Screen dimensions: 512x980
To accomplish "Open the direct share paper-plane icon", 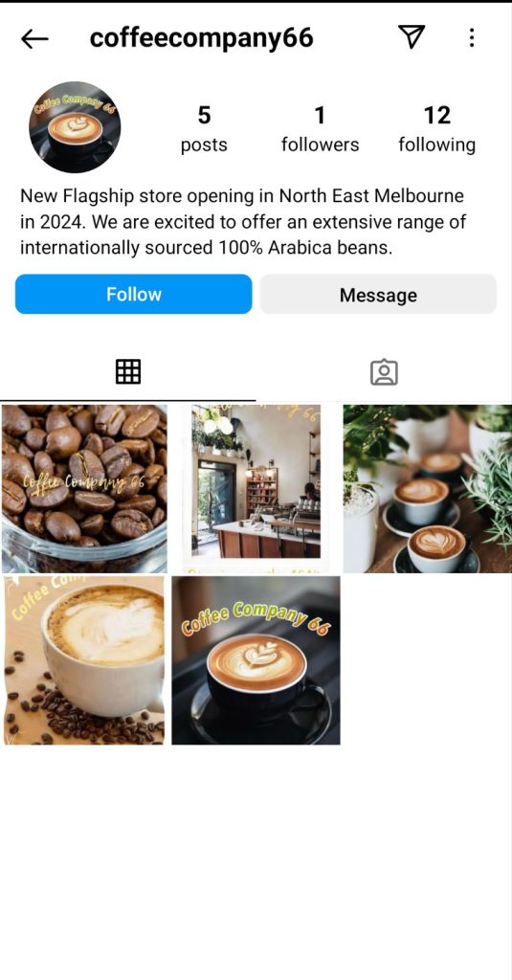I will pos(412,37).
